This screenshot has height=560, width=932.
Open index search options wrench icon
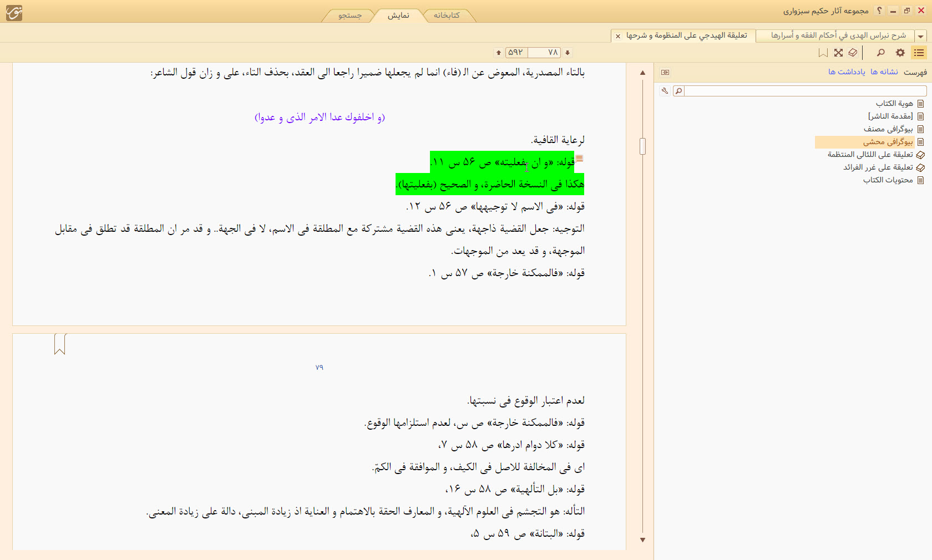(665, 90)
